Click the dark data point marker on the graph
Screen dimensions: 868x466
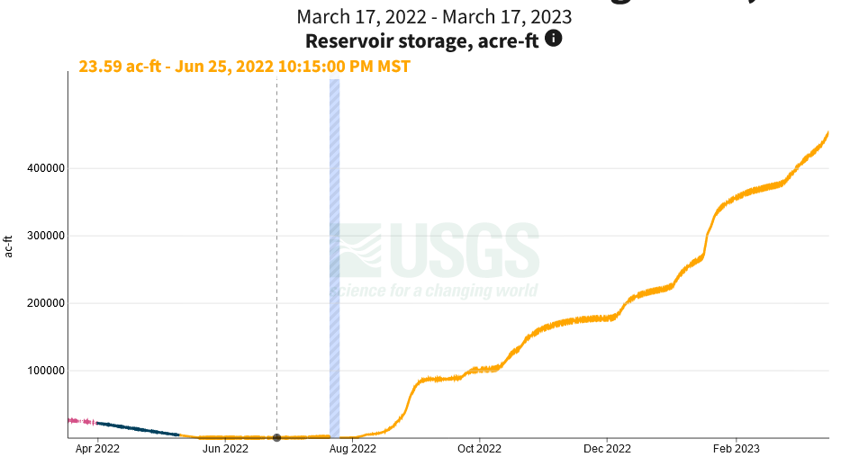tap(276, 437)
